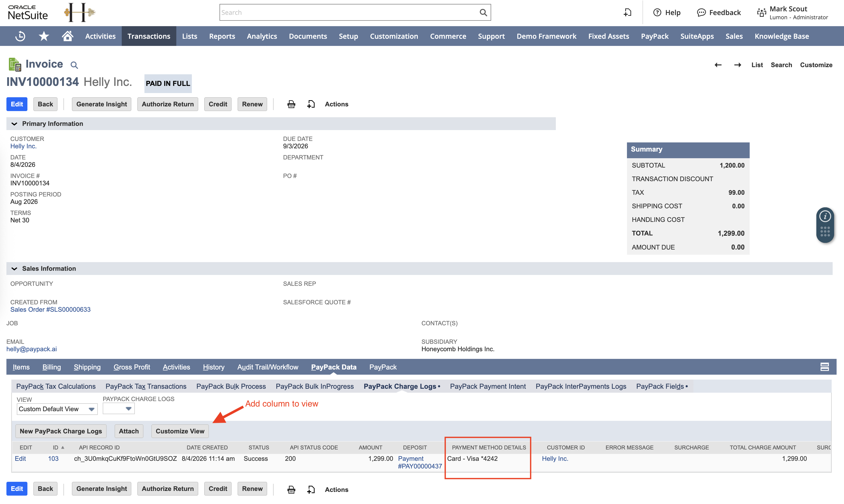Click Edit link in charge log row

click(20, 459)
